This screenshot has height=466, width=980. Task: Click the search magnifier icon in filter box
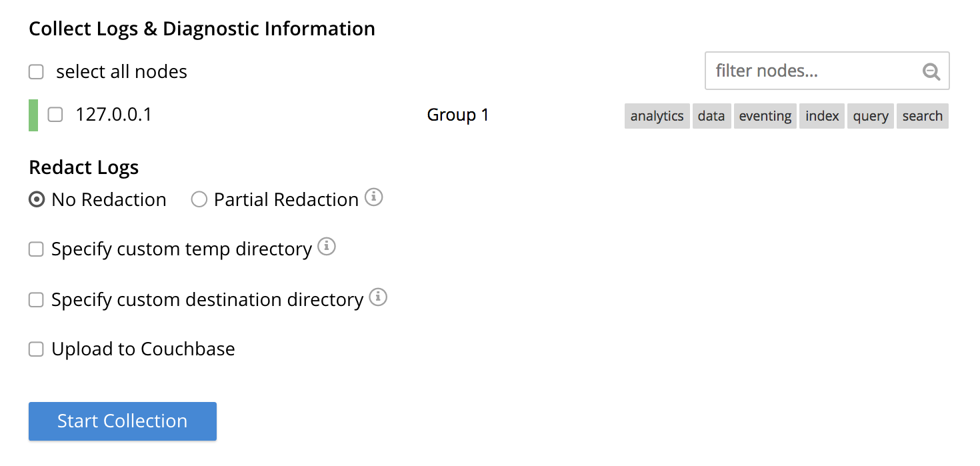coord(931,71)
